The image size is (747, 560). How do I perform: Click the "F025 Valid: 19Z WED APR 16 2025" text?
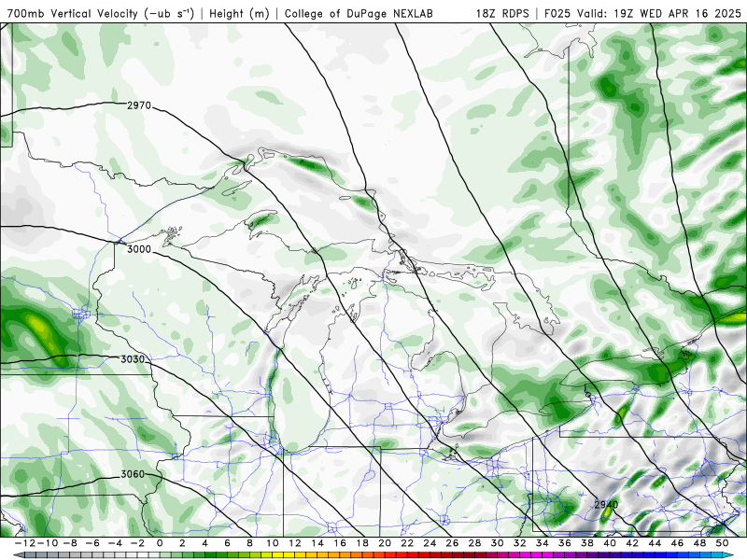(x=642, y=13)
